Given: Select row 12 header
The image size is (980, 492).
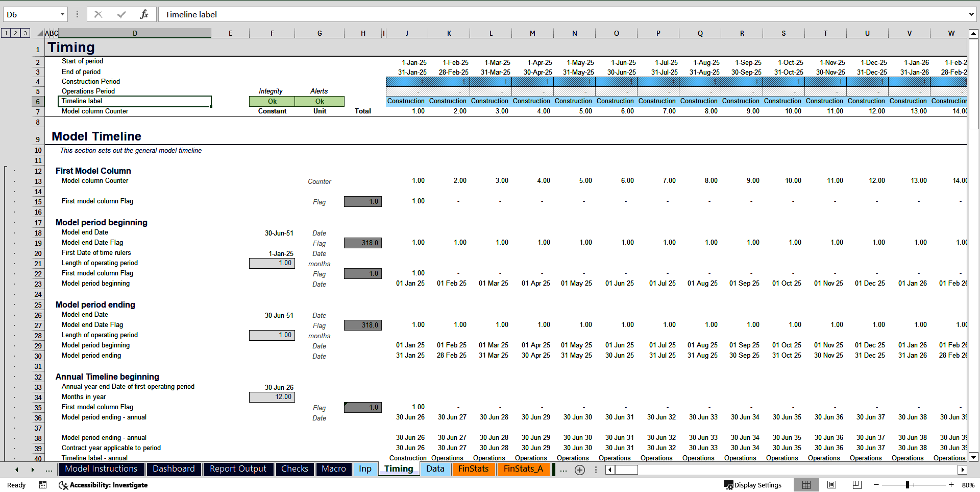Looking at the screenshot, I should tap(38, 171).
